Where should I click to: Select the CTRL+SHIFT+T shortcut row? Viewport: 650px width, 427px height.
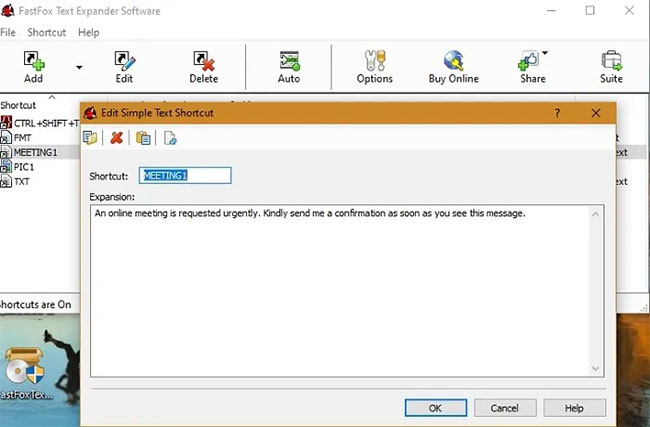click(x=40, y=123)
